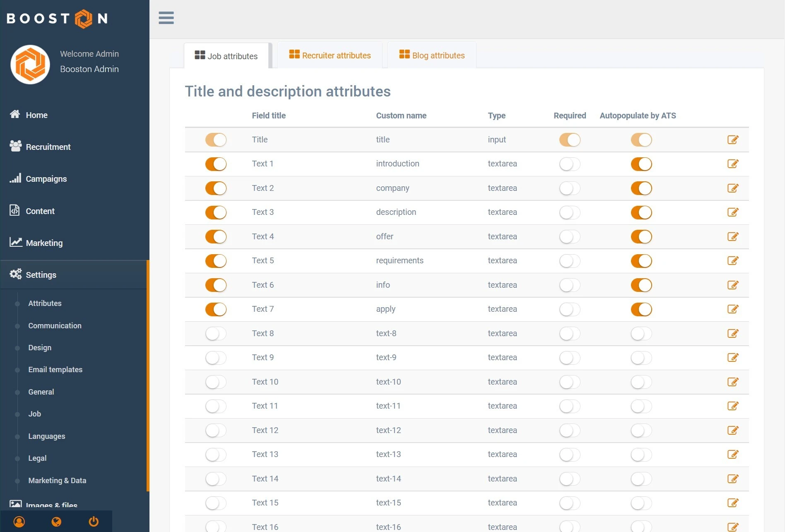Expand the Marketing sidebar menu

pyautogui.click(x=44, y=243)
